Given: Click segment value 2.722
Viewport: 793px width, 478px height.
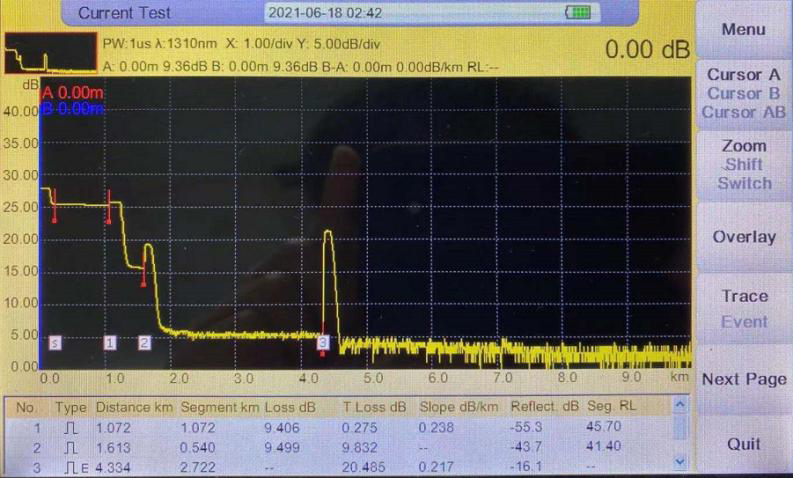Looking at the screenshot, I should point(198,467).
